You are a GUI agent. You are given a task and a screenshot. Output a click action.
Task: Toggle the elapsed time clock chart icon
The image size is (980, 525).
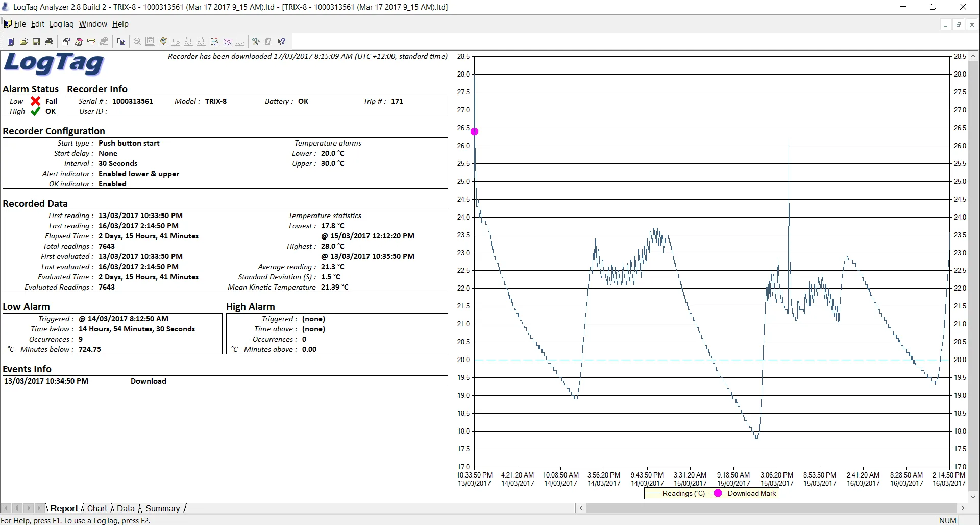[x=163, y=42]
